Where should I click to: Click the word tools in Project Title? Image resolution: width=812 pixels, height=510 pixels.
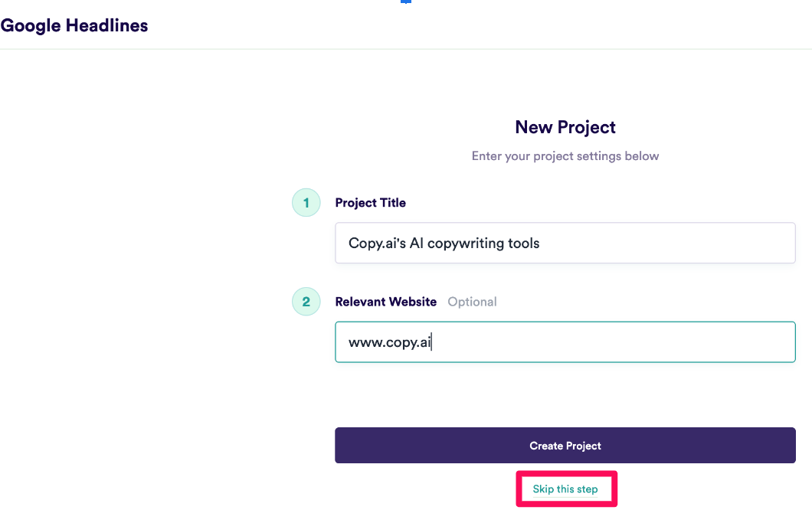[524, 244]
